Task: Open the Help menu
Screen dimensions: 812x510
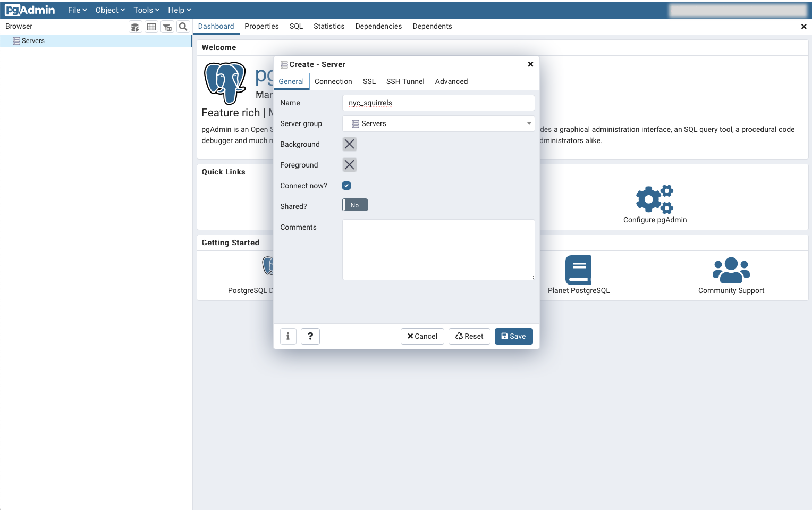Action: pos(179,10)
